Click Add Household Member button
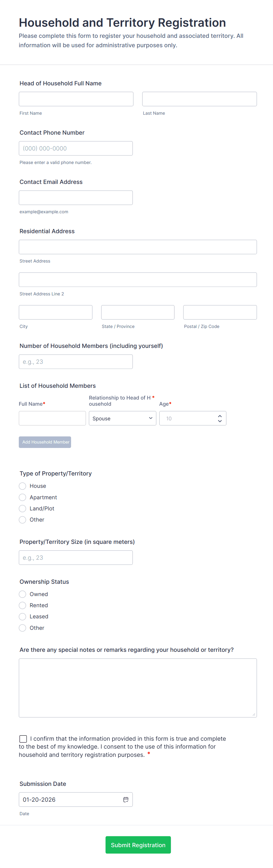273x868 pixels. (x=45, y=442)
